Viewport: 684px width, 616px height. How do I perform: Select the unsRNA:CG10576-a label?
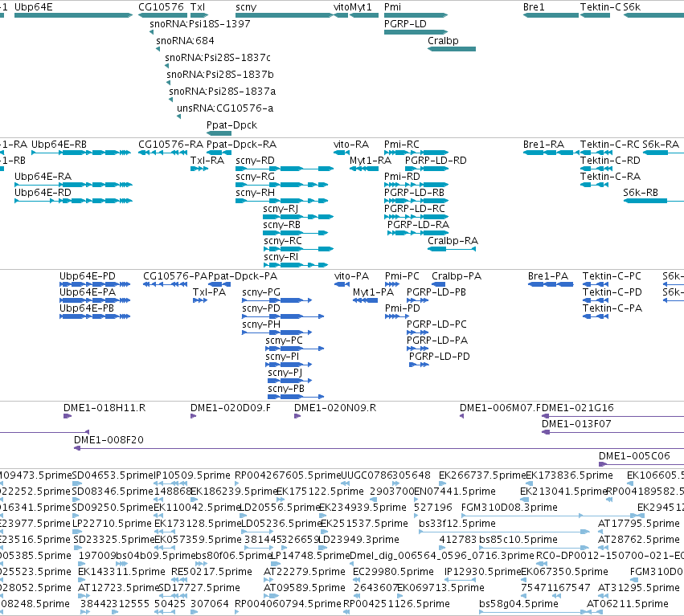point(225,108)
